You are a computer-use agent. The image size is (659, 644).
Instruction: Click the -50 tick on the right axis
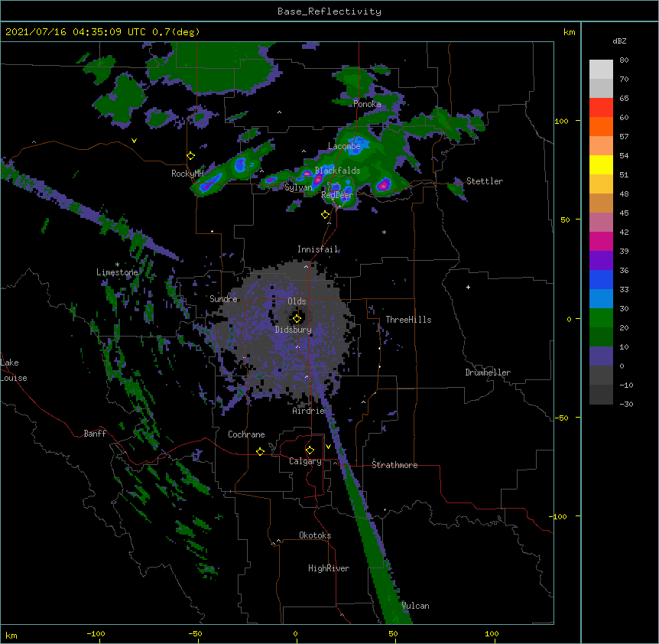pos(561,418)
